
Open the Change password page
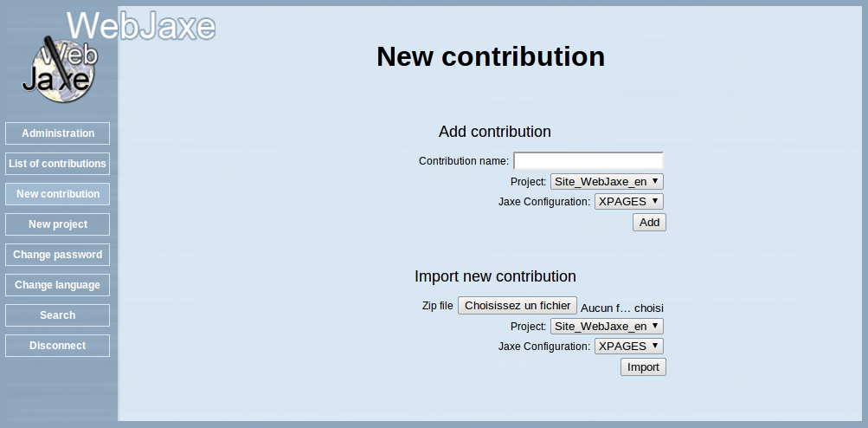tap(58, 255)
